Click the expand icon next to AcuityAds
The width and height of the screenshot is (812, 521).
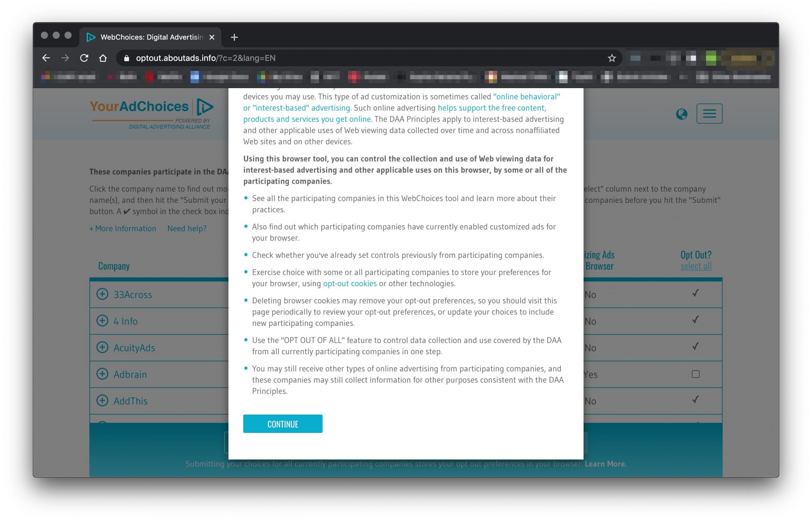pos(102,347)
